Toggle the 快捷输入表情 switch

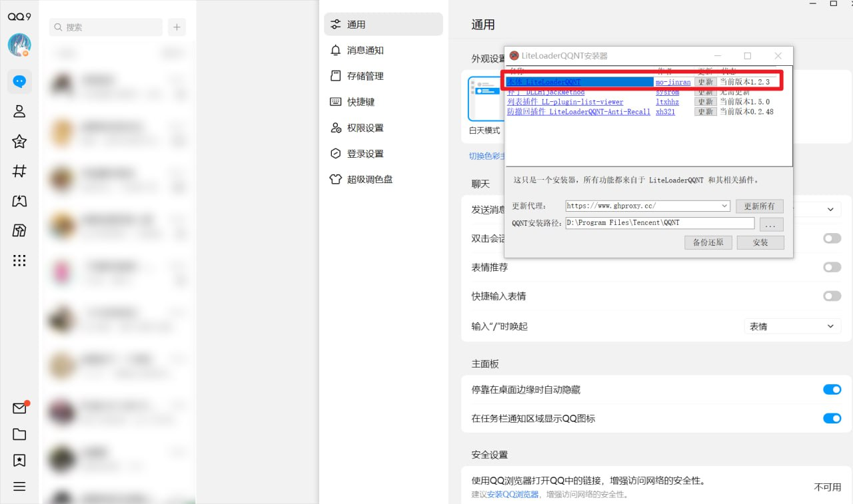pyautogui.click(x=832, y=296)
